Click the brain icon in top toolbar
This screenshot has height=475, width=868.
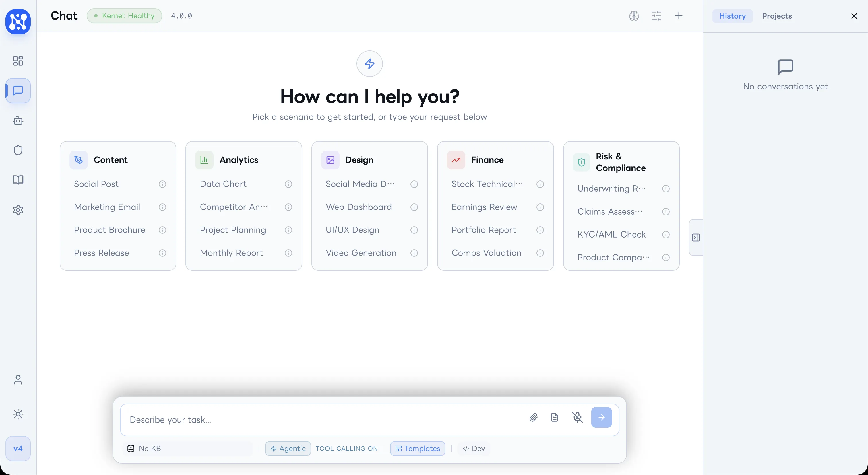click(634, 16)
